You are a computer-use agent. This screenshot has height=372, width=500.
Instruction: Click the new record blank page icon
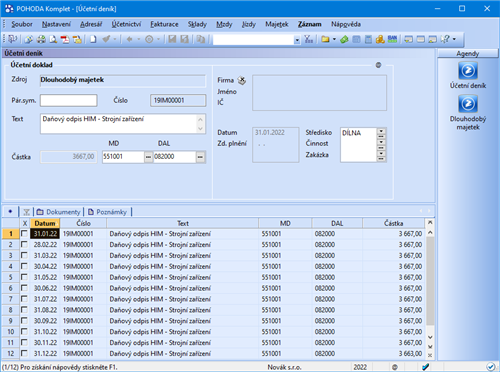point(93,39)
